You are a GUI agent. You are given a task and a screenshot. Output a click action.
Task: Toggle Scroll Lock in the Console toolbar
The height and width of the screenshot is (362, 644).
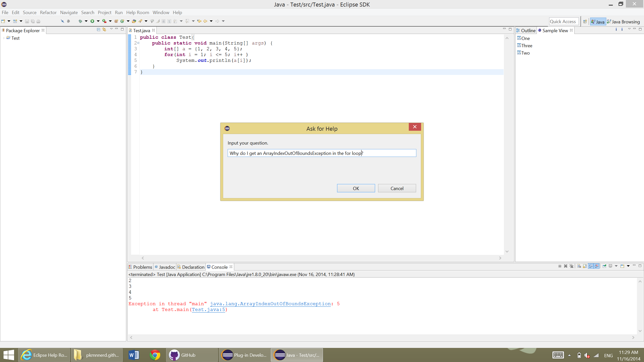[x=585, y=266]
